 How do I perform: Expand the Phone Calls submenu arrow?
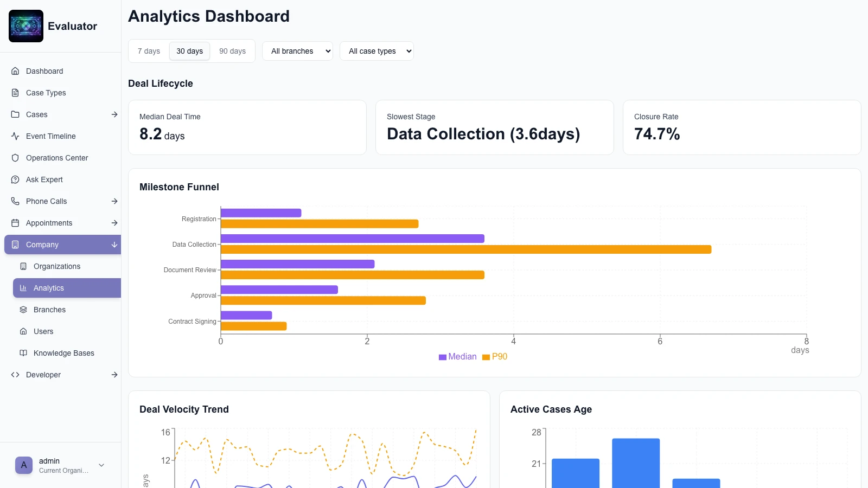click(114, 201)
